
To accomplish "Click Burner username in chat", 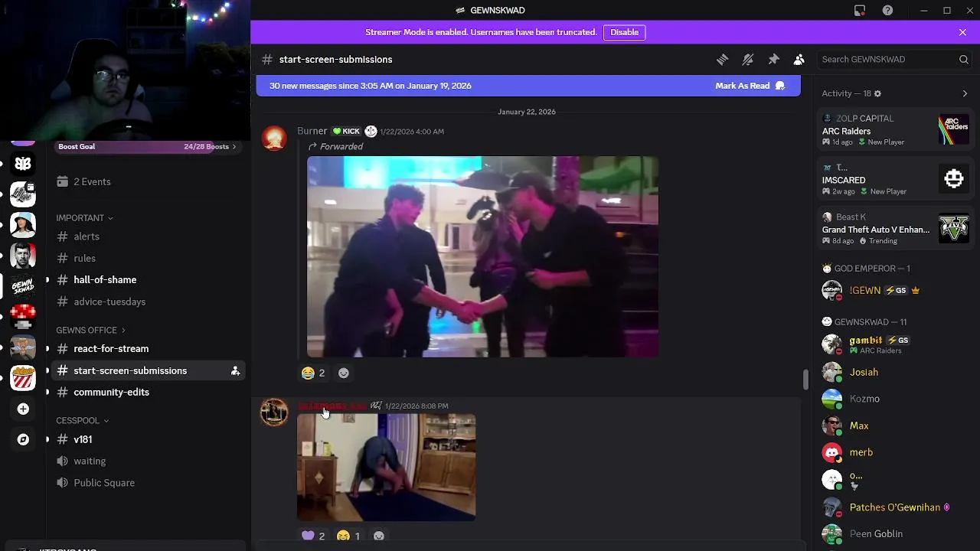I will click(x=312, y=132).
